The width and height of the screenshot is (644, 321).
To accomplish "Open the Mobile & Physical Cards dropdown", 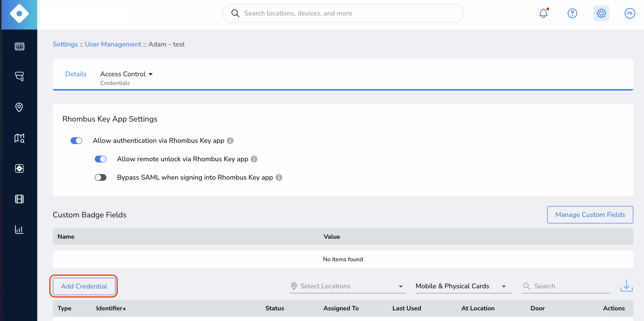I will click(x=463, y=286).
